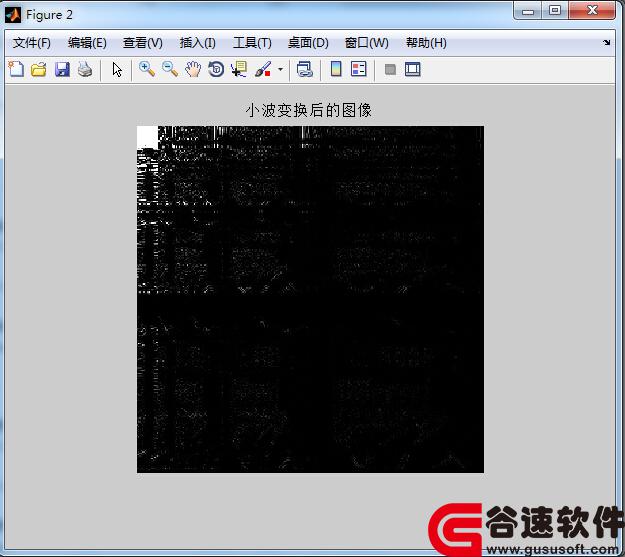Choose the Brush data tool

tap(263, 69)
